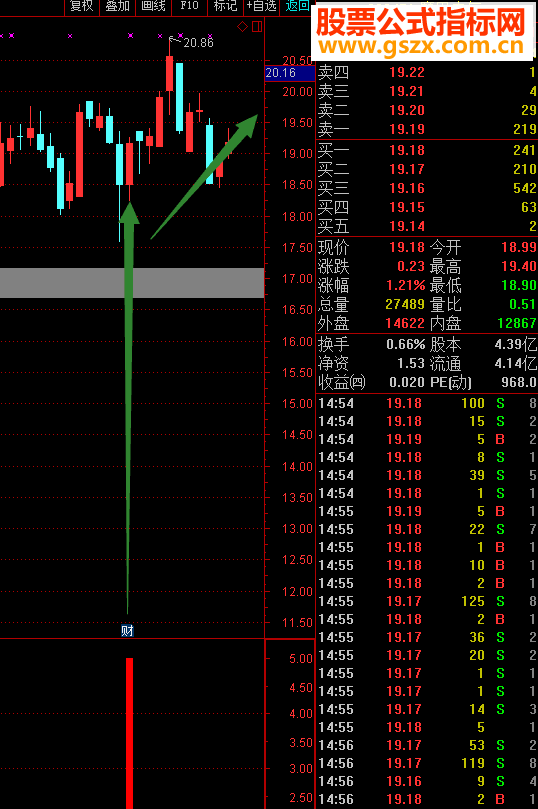Click the 复权 toolbar button

(x=81, y=6)
